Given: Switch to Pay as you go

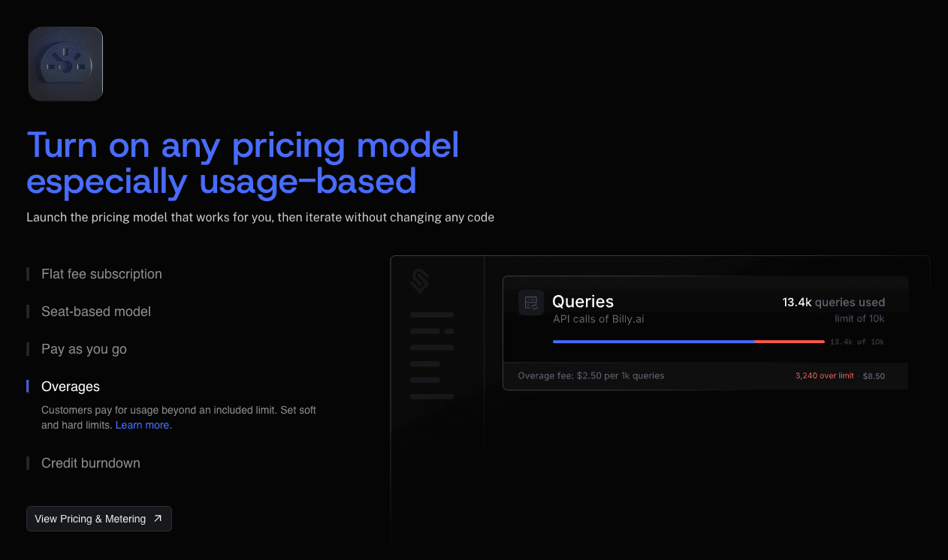Looking at the screenshot, I should pyautogui.click(x=84, y=349).
